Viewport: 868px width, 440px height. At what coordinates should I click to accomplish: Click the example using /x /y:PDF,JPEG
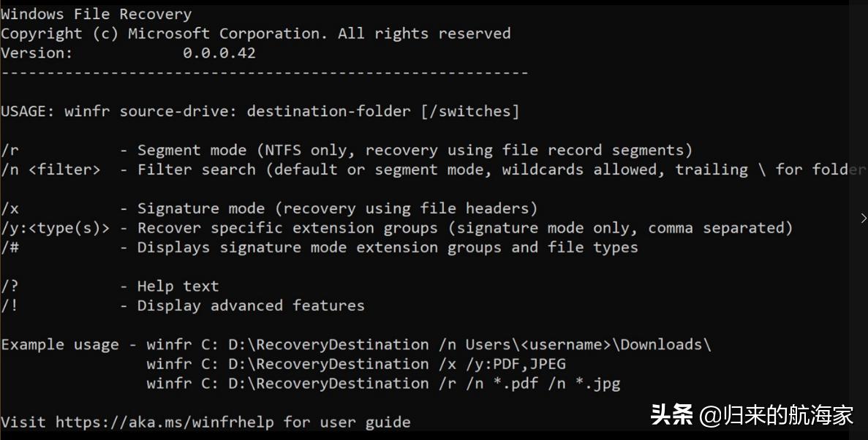tap(356, 364)
